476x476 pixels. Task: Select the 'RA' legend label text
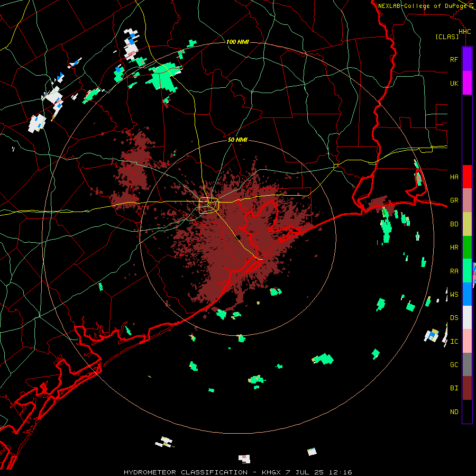[x=454, y=271]
